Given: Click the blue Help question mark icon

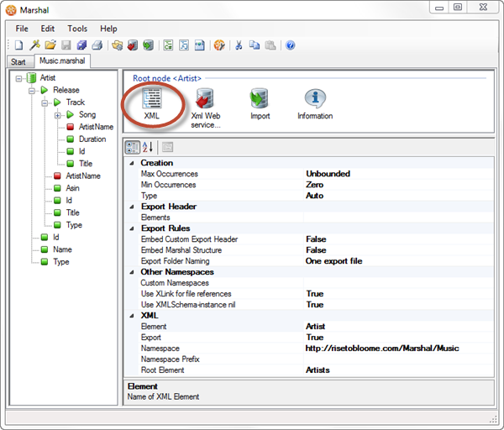Looking at the screenshot, I should [x=290, y=45].
